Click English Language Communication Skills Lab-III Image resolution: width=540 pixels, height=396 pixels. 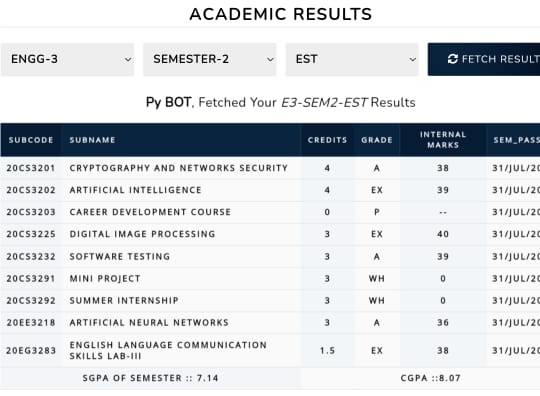click(168, 351)
